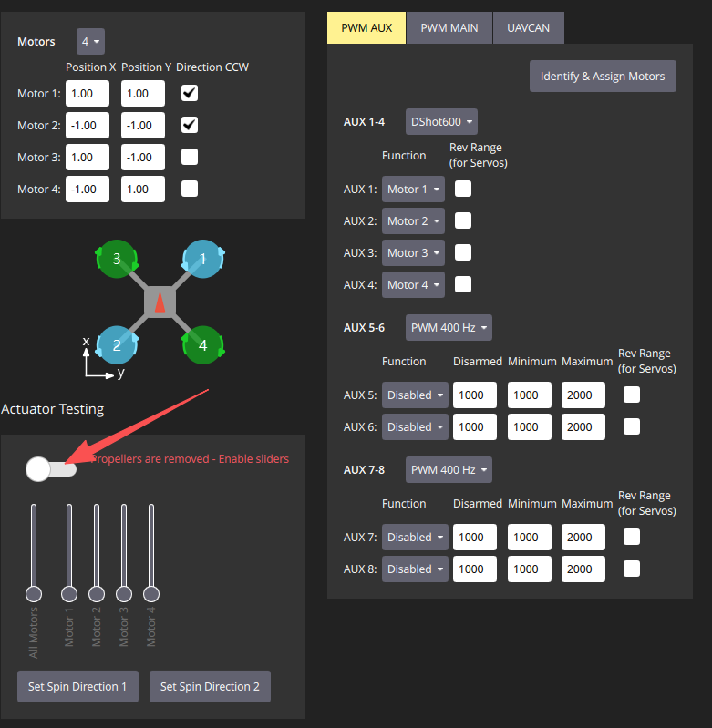Viewport: 712px width, 728px height.
Task: Open AUX 5 Disabled function dropdown
Action: (415, 395)
